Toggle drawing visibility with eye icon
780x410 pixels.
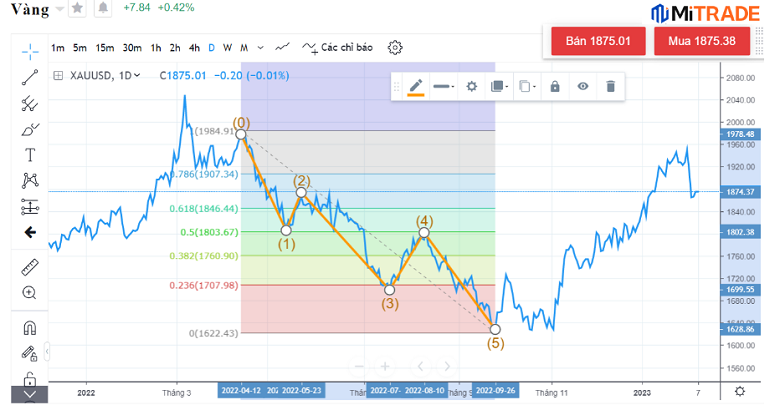(x=582, y=87)
